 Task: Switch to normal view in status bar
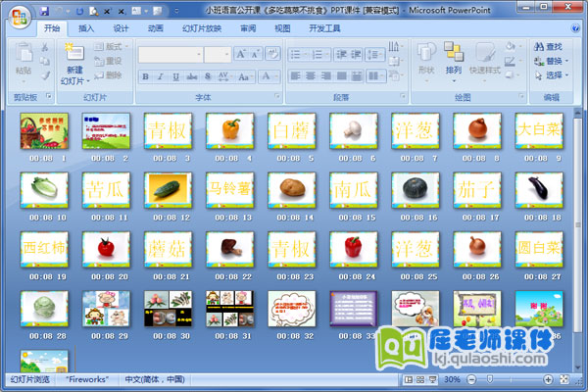406,379
